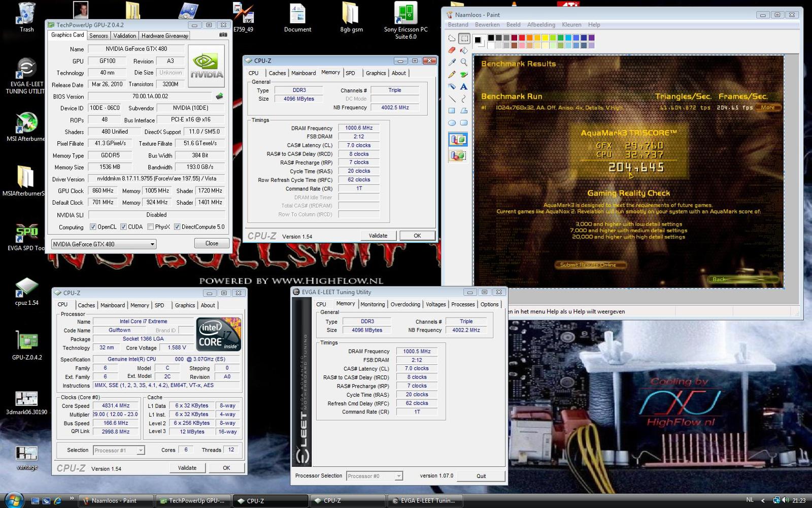Select the Rectangle shape tool in Paint
The height and width of the screenshot is (508, 812).
pos(452,111)
